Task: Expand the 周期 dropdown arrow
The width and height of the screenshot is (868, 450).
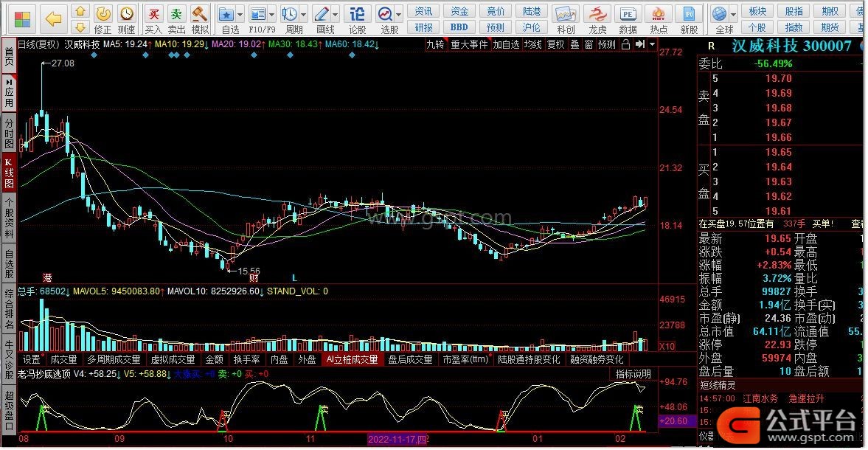Action: [303, 15]
